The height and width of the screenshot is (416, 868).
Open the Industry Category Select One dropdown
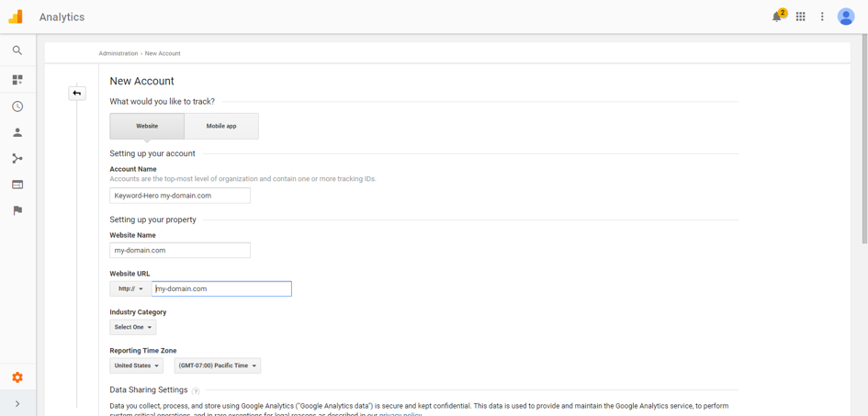click(133, 327)
